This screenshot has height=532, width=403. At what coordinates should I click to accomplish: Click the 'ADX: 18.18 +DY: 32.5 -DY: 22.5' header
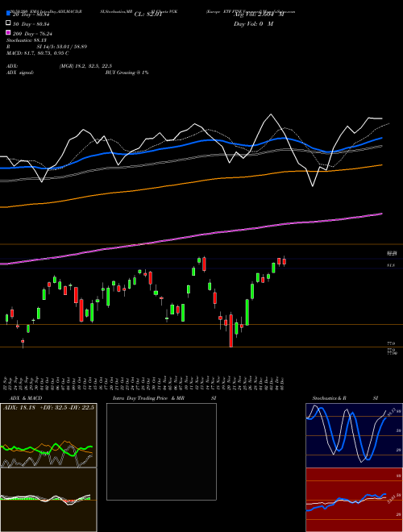coord(48,408)
